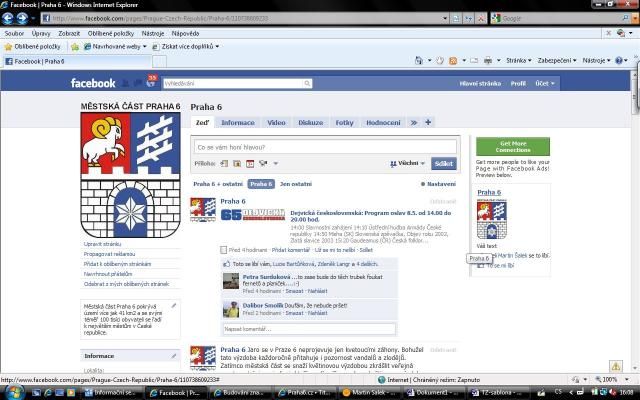Open the Účet account dropdown
This screenshot has width=640, height=400.
coord(545,83)
